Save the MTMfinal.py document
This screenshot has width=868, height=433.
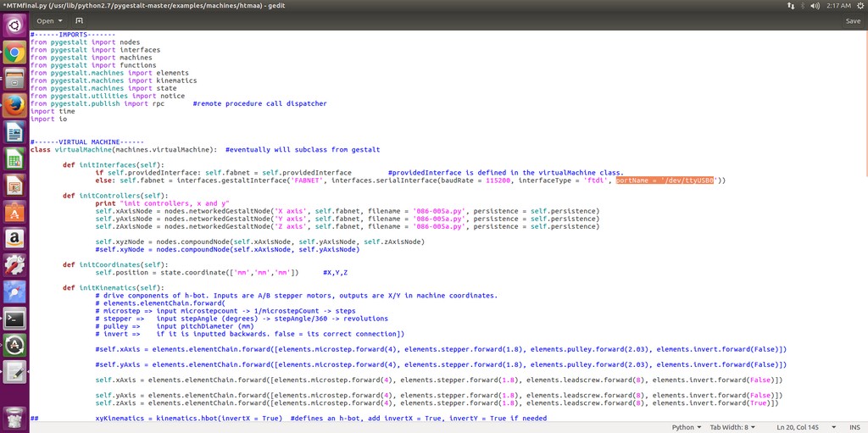(853, 20)
